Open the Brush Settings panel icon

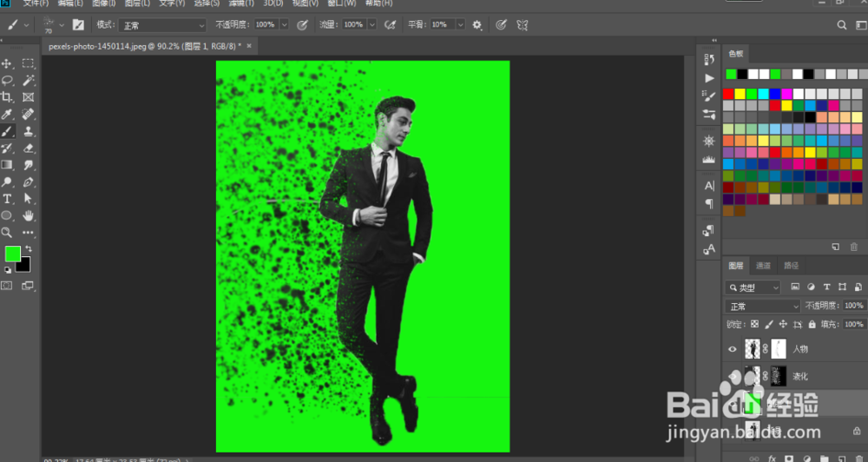pyautogui.click(x=709, y=96)
